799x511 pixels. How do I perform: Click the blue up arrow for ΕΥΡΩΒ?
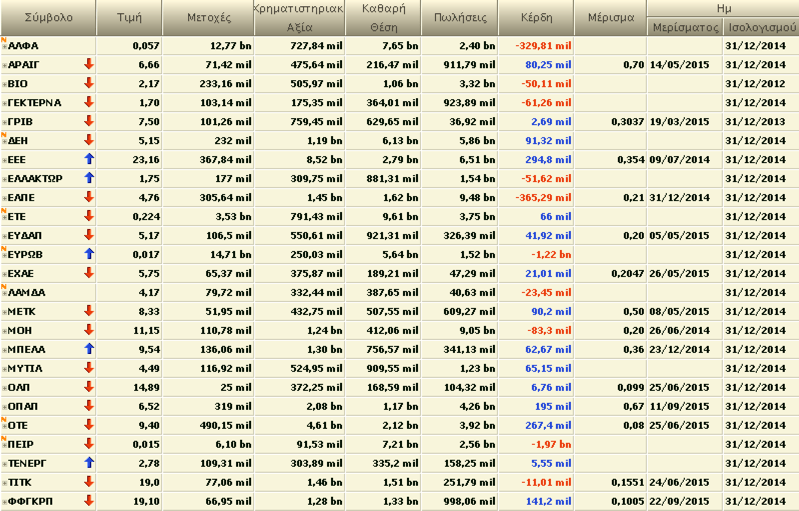[89, 254]
